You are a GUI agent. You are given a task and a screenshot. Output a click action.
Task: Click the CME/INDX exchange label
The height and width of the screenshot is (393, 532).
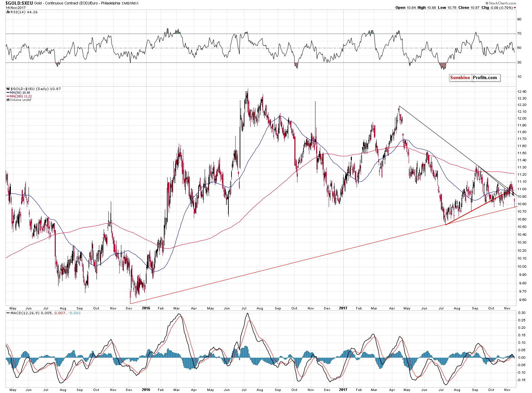(x=131, y=3)
